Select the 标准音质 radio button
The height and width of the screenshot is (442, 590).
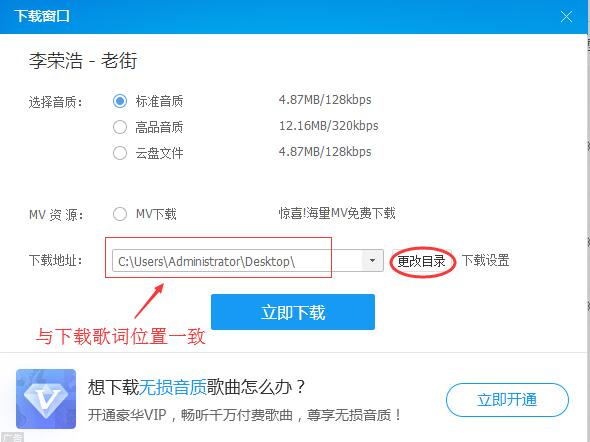click(120, 101)
